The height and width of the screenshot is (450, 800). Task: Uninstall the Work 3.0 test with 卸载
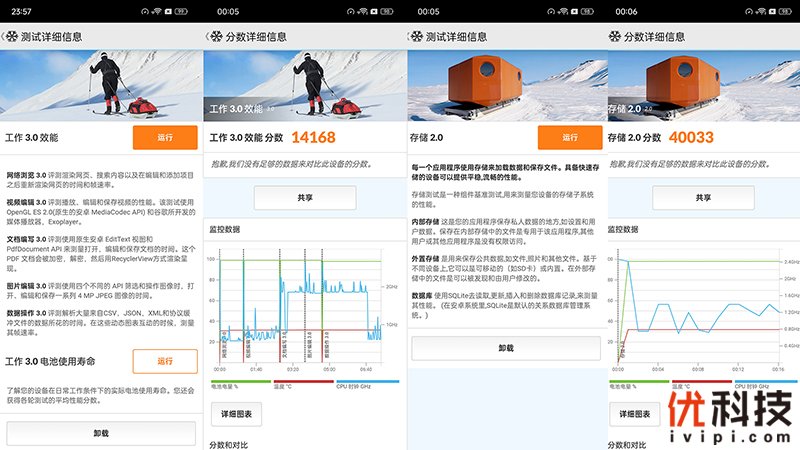(x=101, y=433)
